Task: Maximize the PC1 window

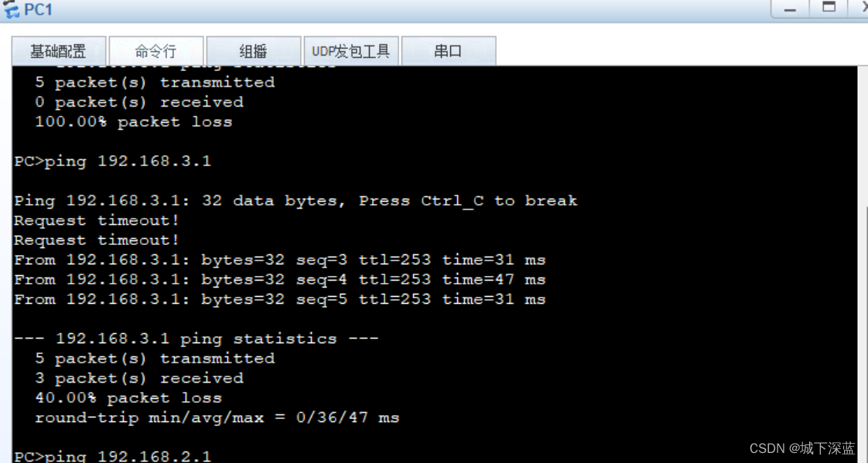Action: coord(829,8)
